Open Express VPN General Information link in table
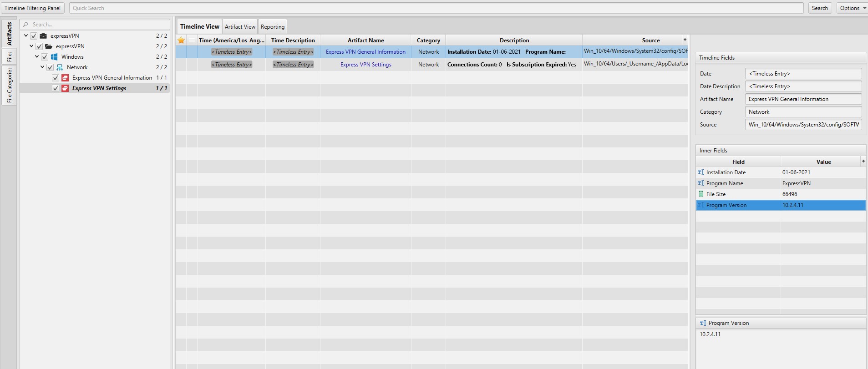The image size is (868, 369). pos(365,52)
